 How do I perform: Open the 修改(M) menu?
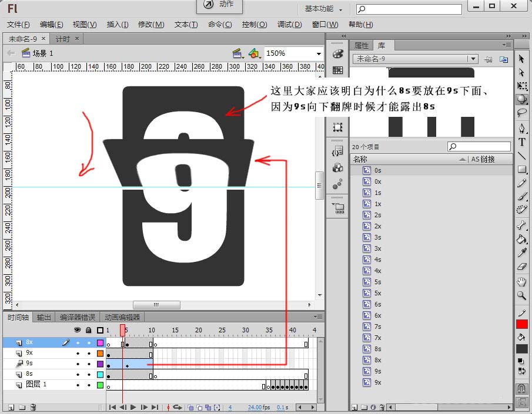[151, 25]
